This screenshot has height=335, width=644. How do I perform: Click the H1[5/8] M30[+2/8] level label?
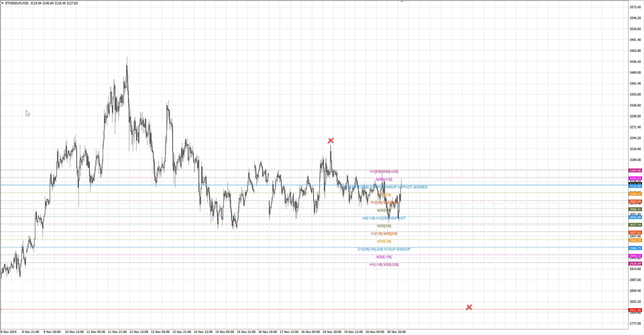pos(384,171)
